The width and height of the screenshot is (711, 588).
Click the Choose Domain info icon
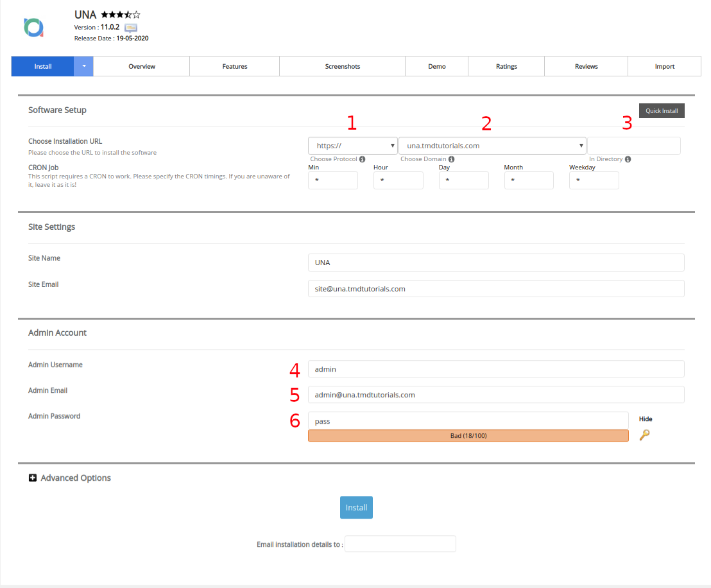click(451, 159)
